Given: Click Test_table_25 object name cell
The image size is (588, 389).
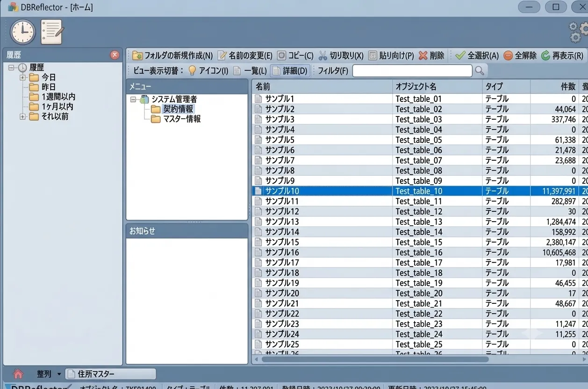Looking at the screenshot, I should 419,345.
